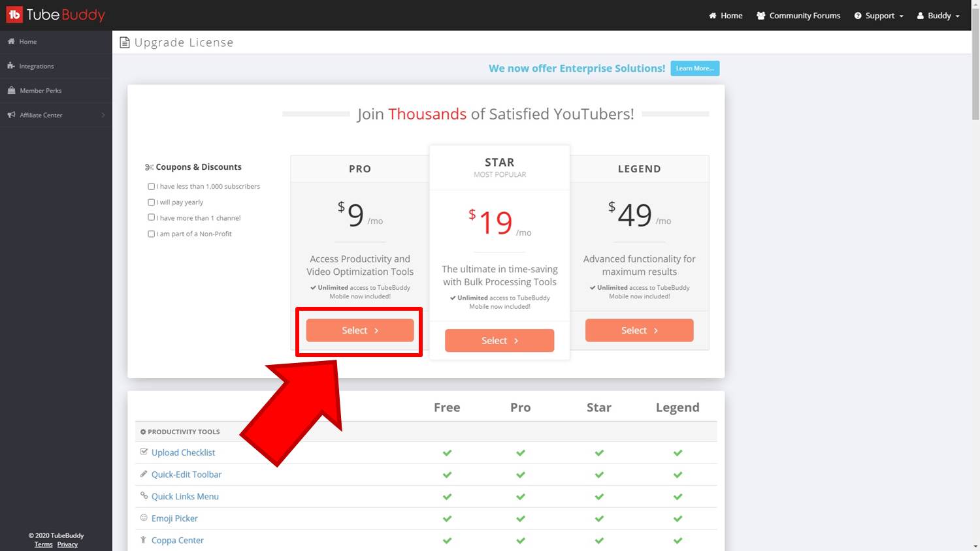Check 'I will pay yearly'
This screenshot has height=551, width=980.
coord(152,202)
